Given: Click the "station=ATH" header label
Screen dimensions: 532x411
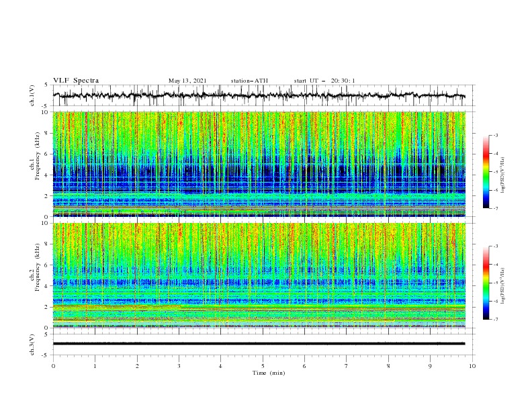Looking at the screenshot, I should point(249,81).
